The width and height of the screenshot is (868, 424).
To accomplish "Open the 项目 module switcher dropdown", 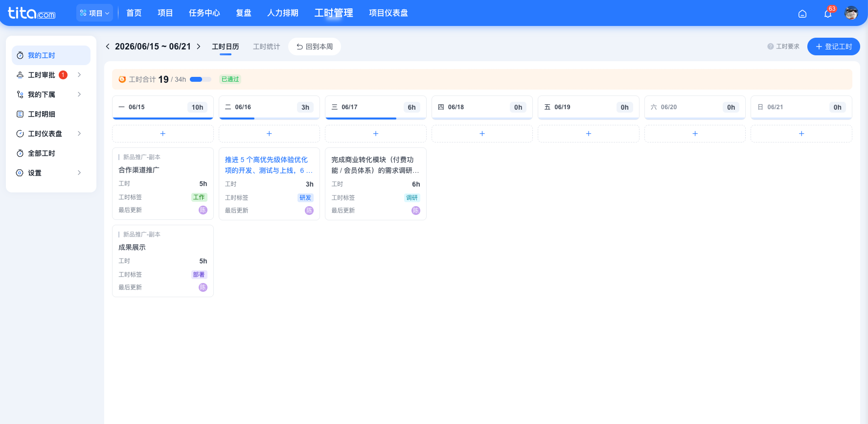I will point(94,13).
